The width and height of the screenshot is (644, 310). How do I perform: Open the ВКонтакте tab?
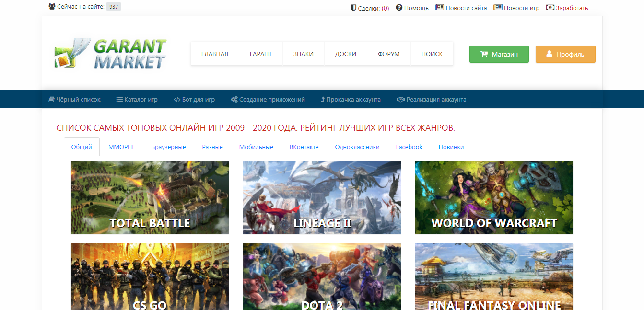point(304,147)
